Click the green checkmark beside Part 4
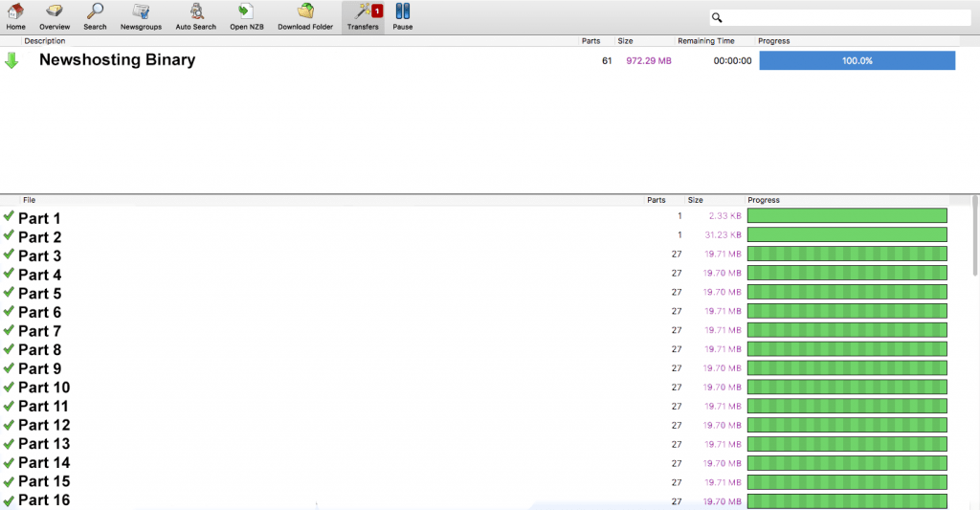The width and height of the screenshot is (980, 510). click(x=9, y=273)
